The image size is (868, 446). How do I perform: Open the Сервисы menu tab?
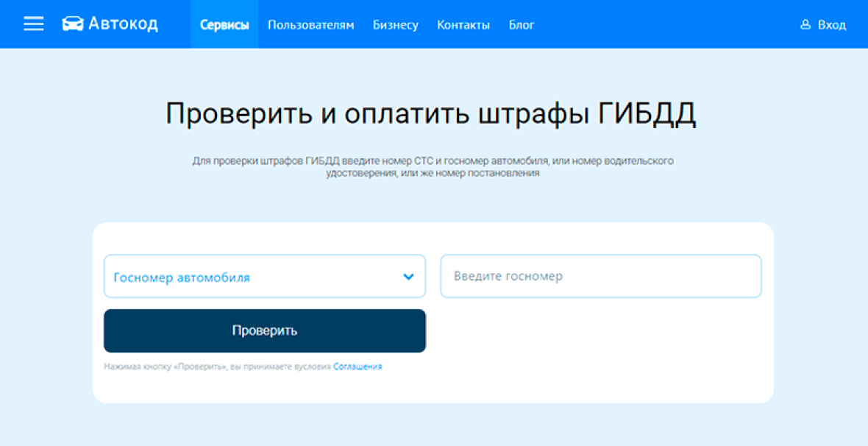[224, 25]
